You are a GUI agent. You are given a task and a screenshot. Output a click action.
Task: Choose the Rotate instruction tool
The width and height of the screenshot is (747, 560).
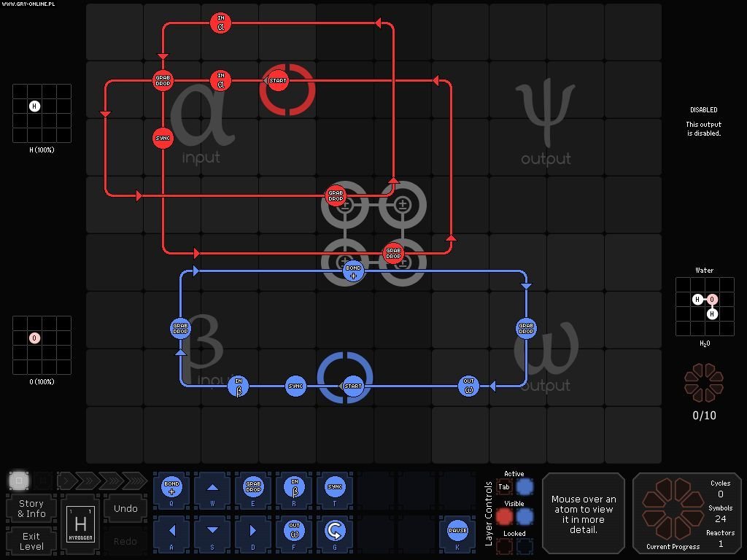(335, 531)
